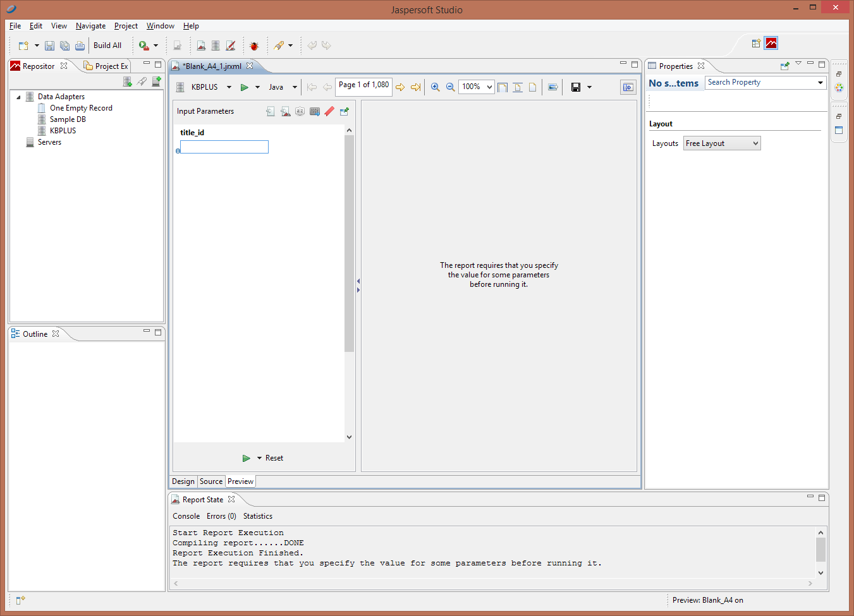
Task: Click the New wizard icon in main toolbar
Action: pyautogui.click(x=23, y=45)
